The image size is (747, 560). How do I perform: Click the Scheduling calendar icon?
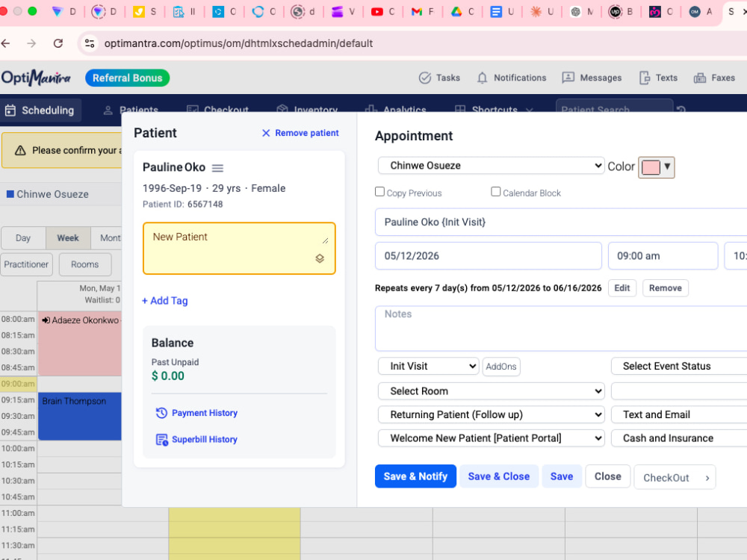point(10,111)
